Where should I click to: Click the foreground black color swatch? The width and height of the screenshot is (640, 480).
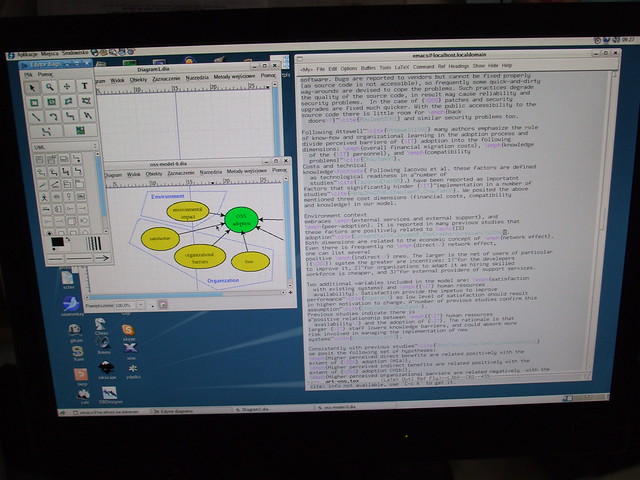click(57, 242)
